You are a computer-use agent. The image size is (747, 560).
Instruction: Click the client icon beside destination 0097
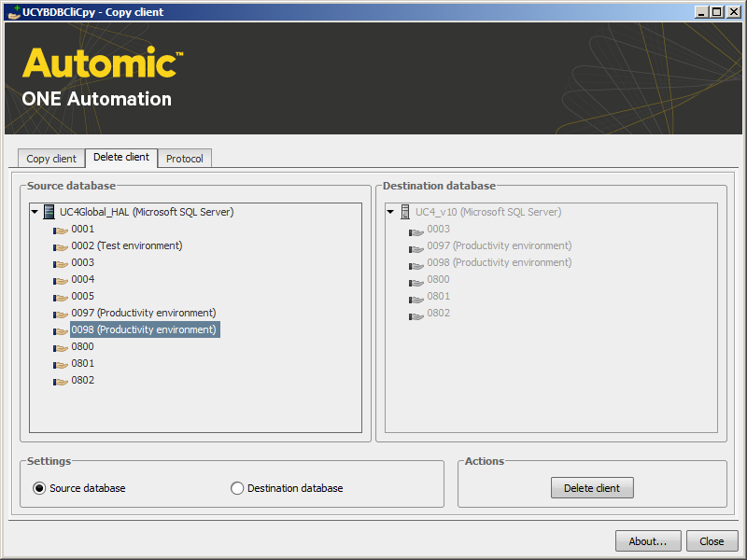tap(416, 248)
